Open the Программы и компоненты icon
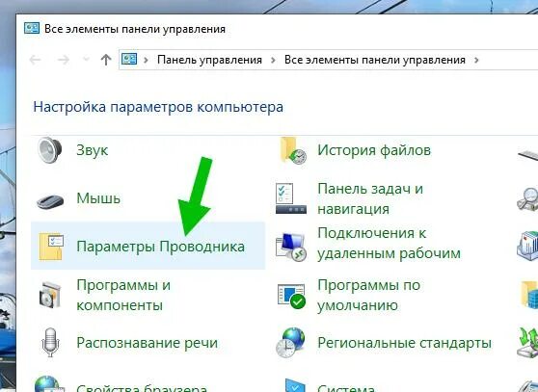Image resolution: width=538 pixels, height=392 pixels. pyautogui.click(x=50, y=295)
